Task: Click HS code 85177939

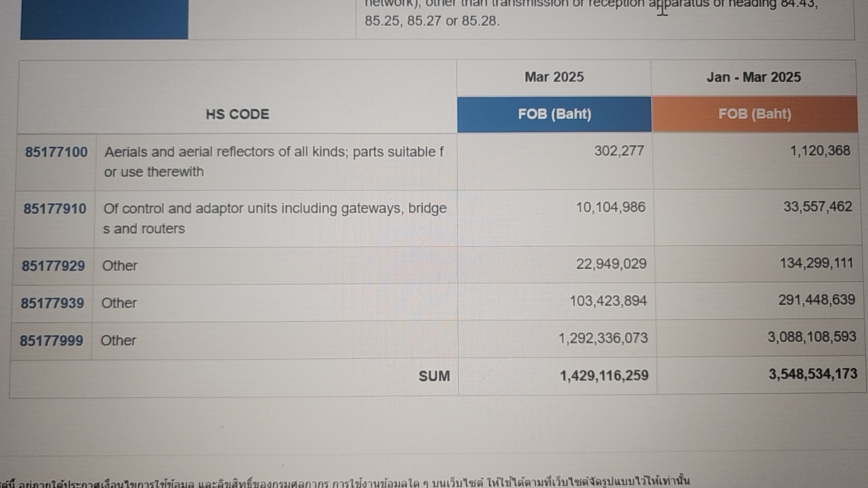Action: pyautogui.click(x=52, y=303)
